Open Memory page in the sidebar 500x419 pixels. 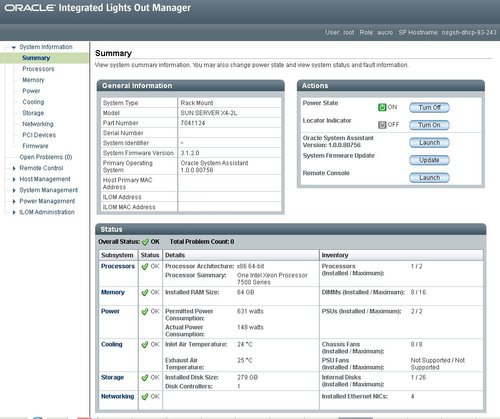coord(33,80)
